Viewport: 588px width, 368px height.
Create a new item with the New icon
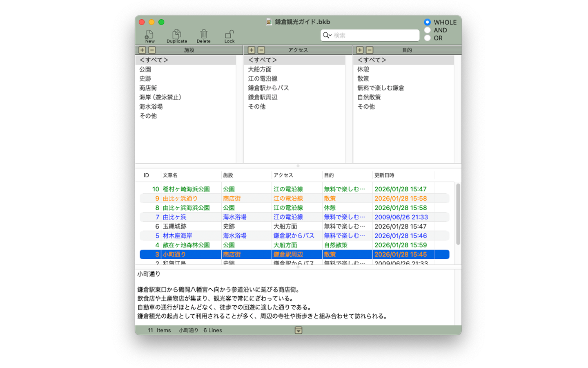149,36
